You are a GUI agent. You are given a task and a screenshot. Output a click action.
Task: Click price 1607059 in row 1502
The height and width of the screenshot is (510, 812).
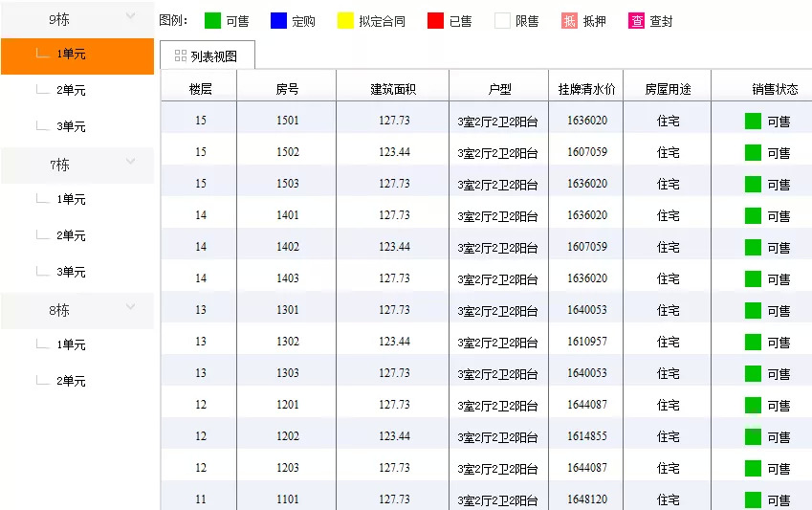coord(586,152)
